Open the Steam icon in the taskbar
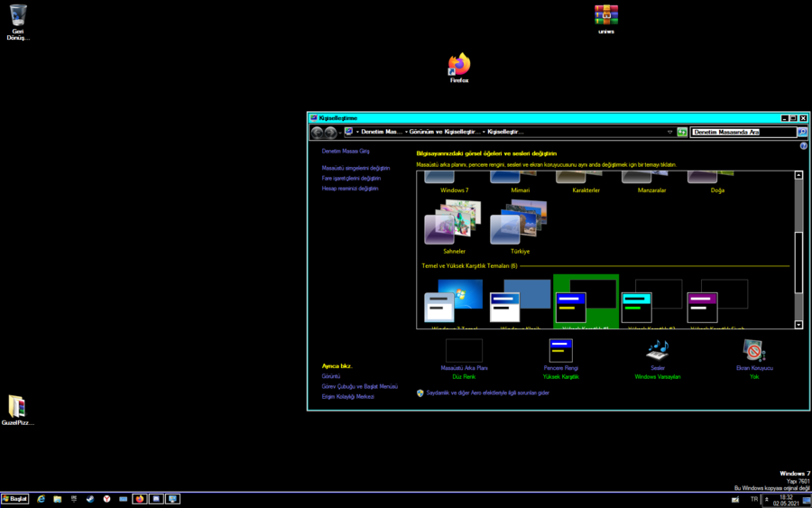This screenshot has height=508, width=812. (x=90, y=499)
